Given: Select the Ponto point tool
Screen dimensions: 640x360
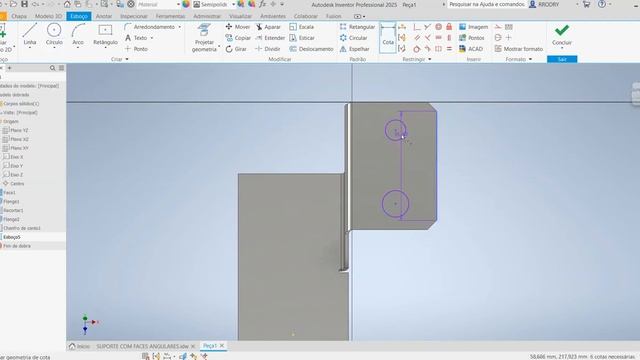Looking at the screenshot, I should (136, 49).
